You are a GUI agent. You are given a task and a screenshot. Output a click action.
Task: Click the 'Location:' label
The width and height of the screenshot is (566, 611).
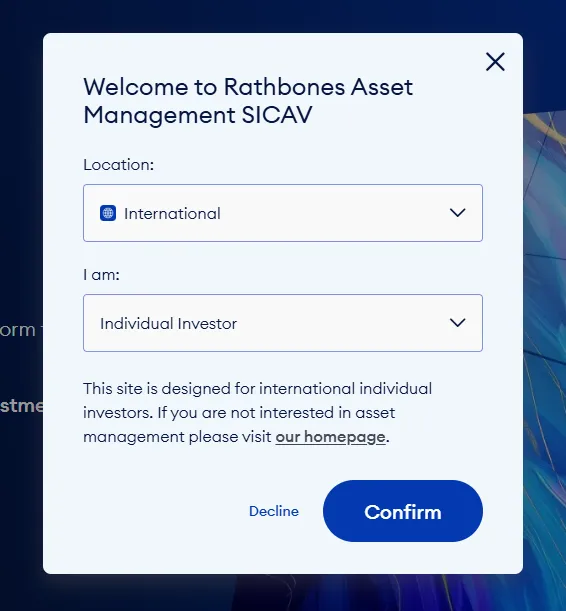point(119,165)
